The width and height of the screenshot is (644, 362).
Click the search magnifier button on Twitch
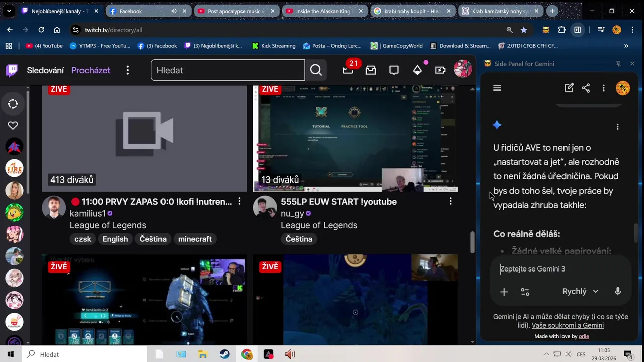[316, 70]
